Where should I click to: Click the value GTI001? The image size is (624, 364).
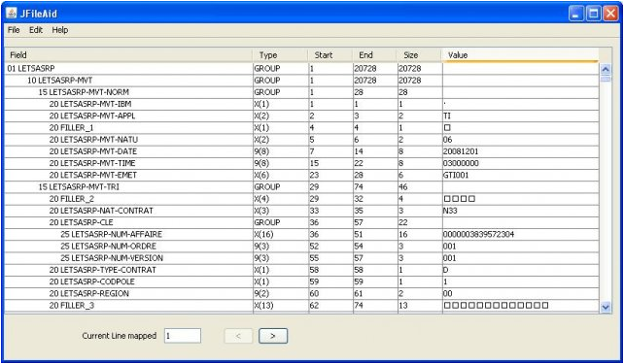(x=456, y=176)
